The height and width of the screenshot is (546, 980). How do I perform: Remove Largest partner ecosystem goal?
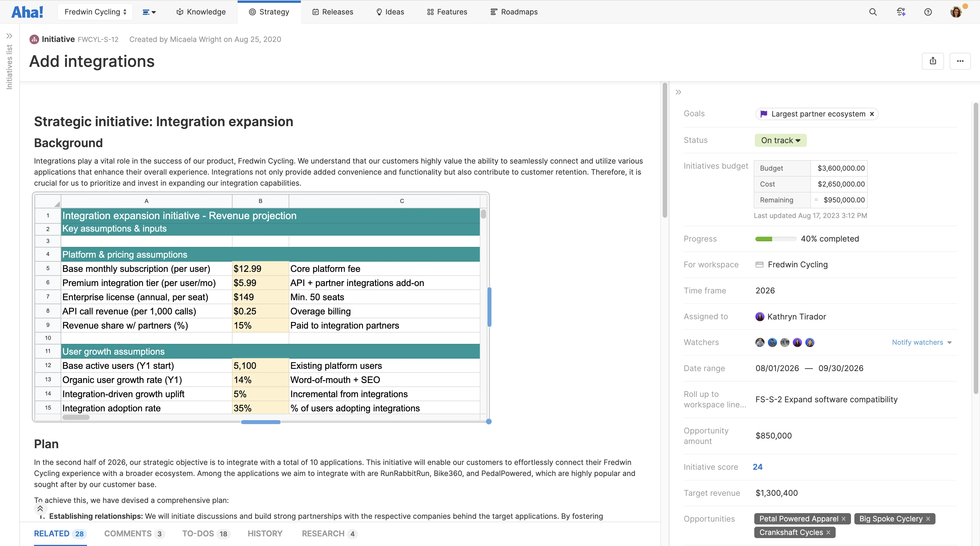pyautogui.click(x=872, y=114)
